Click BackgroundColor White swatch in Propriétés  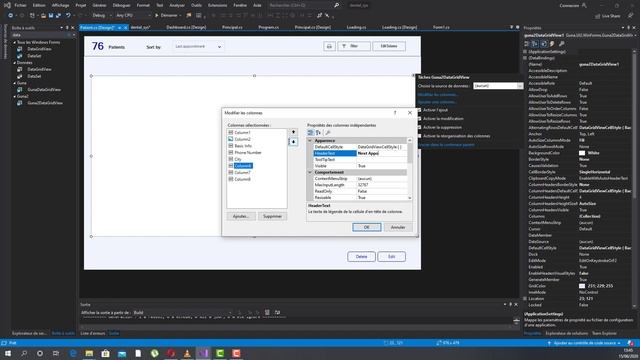pos(582,153)
